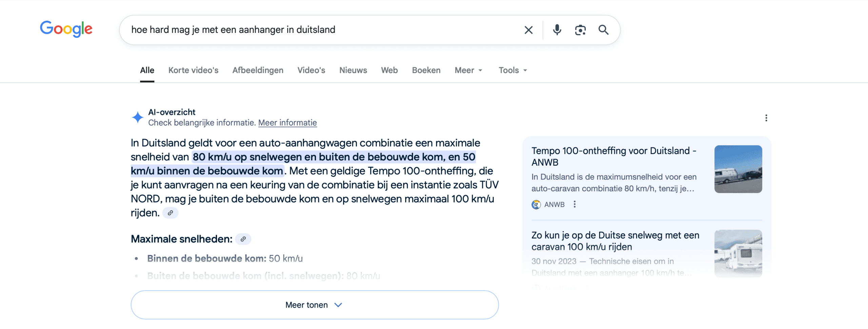Open Google Lens image search icon
This screenshot has width=868, height=329.
[580, 30]
